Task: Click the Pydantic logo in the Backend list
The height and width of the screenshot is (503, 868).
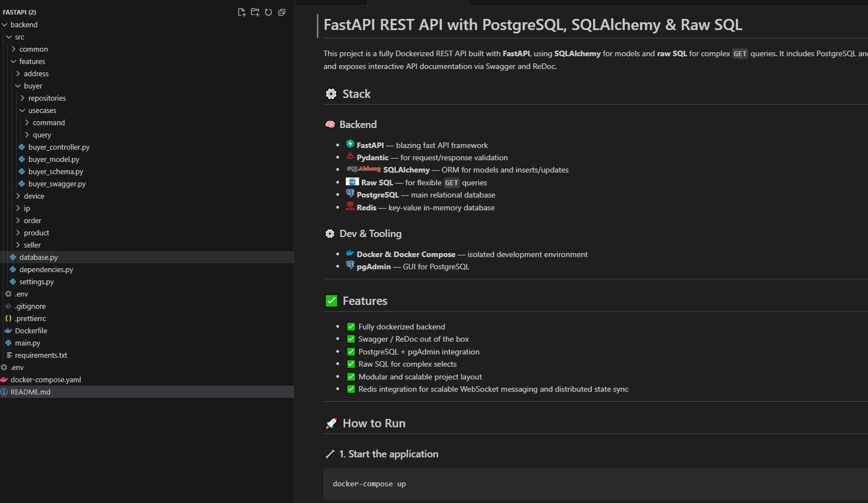Action: 350,156
